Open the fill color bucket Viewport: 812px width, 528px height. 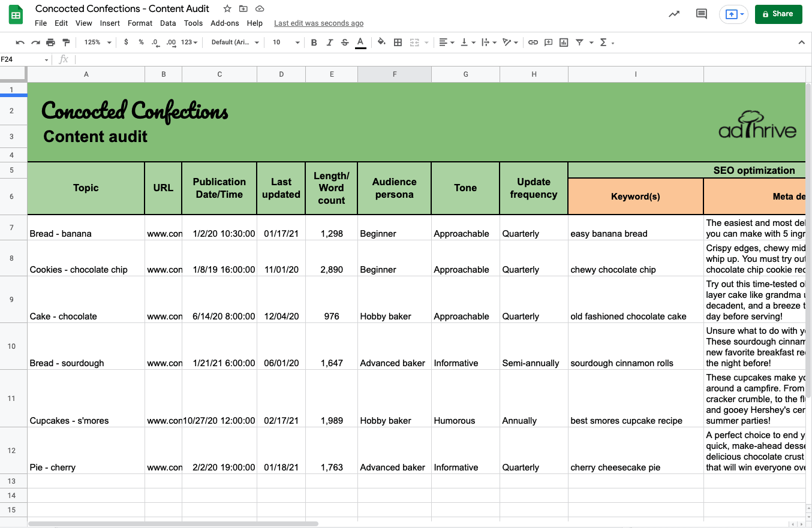click(381, 43)
